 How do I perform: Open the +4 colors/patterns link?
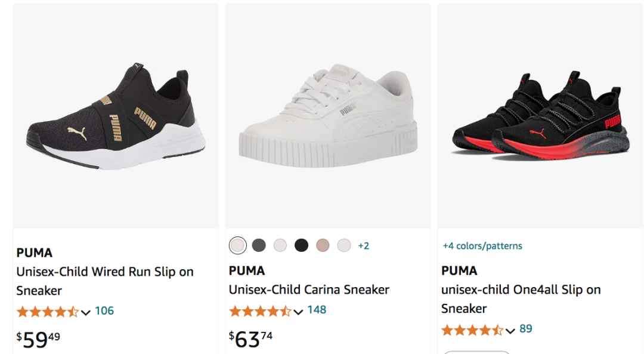point(482,246)
